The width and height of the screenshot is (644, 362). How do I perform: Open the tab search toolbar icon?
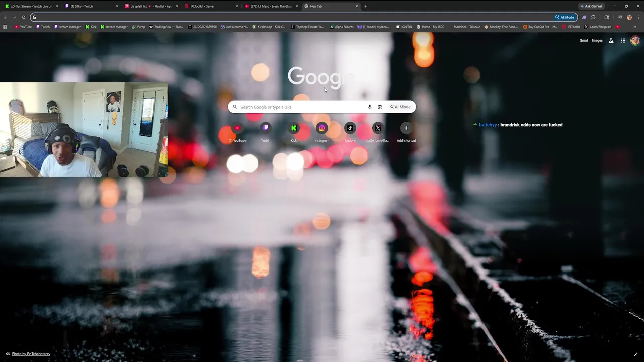pos(607,17)
